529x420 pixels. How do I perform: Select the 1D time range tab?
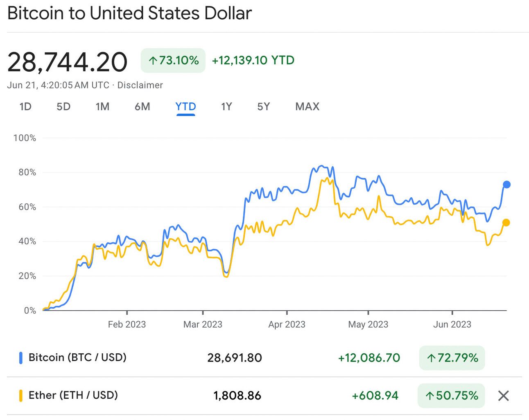pyautogui.click(x=25, y=107)
